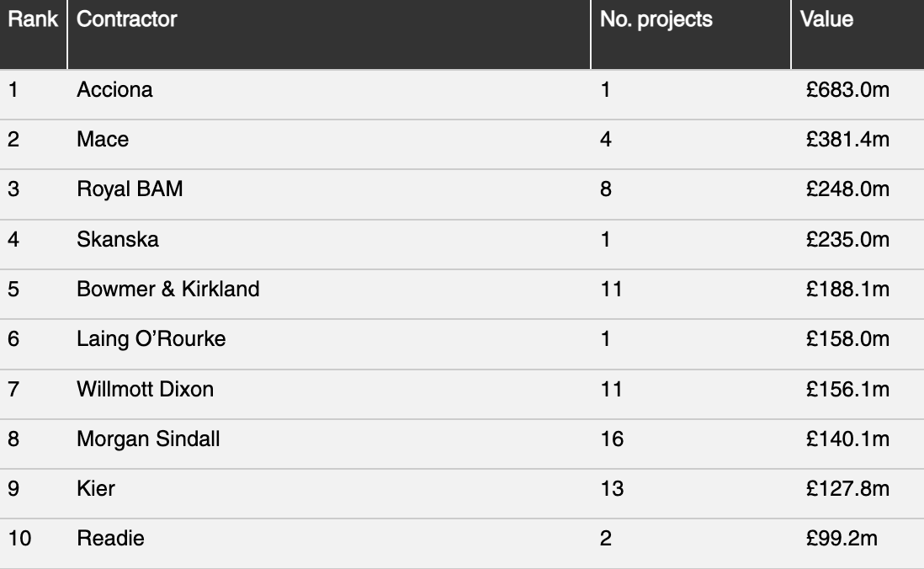
Task: Click project count 16 for Morgan Sindall
Action: [612, 439]
